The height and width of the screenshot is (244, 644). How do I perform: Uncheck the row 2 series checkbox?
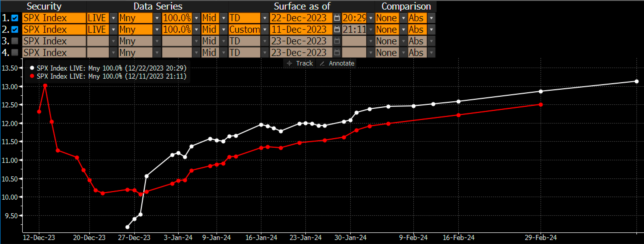click(x=15, y=29)
